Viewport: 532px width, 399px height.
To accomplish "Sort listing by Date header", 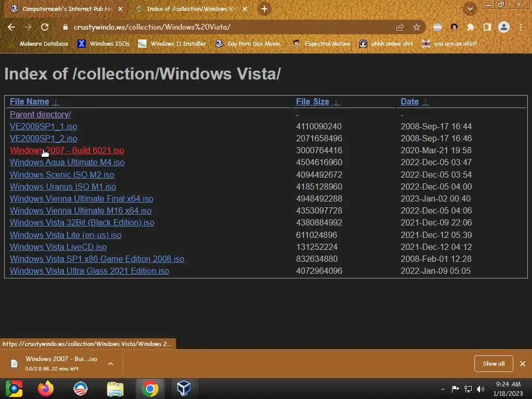I will [409, 101].
